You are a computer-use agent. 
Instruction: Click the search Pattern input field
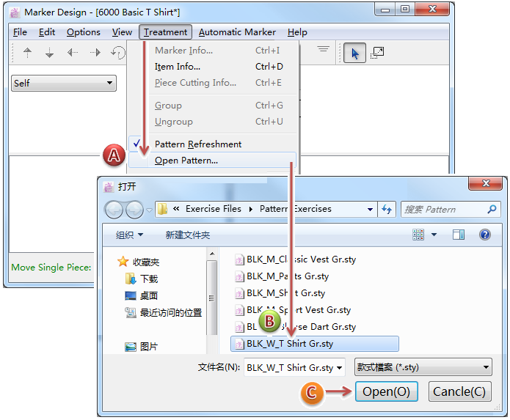[444, 209]
